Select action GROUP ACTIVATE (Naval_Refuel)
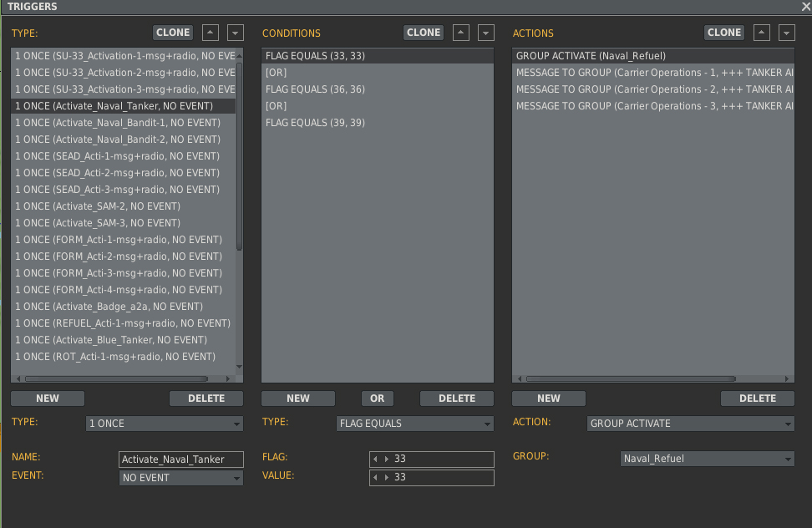This screenshot has width=812, height=528. (x=653, y=56)
